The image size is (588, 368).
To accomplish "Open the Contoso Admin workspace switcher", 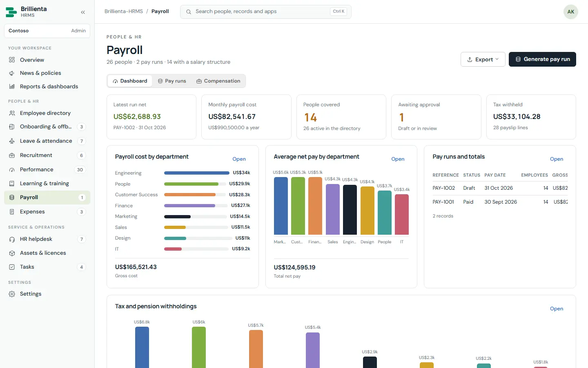I will tap(47, 31).
